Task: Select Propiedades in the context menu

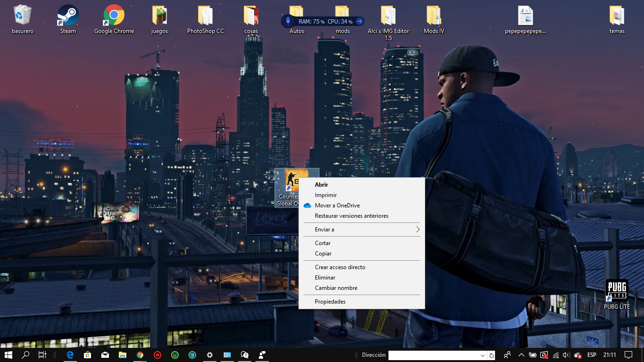Action: coord(330,301)
